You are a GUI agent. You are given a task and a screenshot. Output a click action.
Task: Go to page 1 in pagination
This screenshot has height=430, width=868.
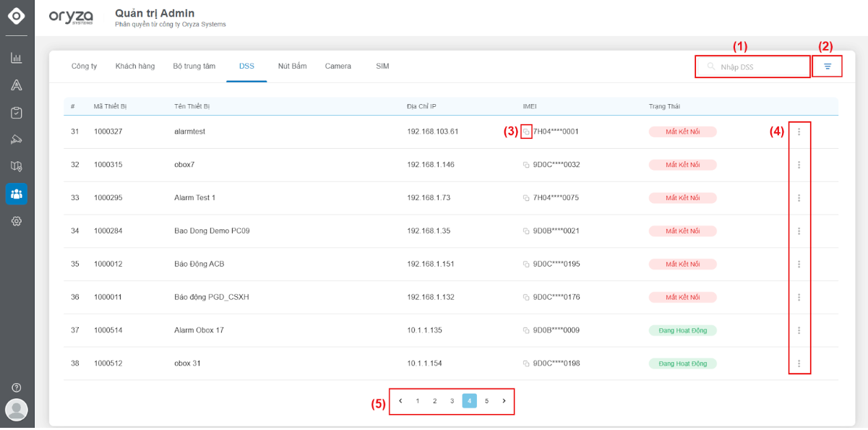point(418,400)
